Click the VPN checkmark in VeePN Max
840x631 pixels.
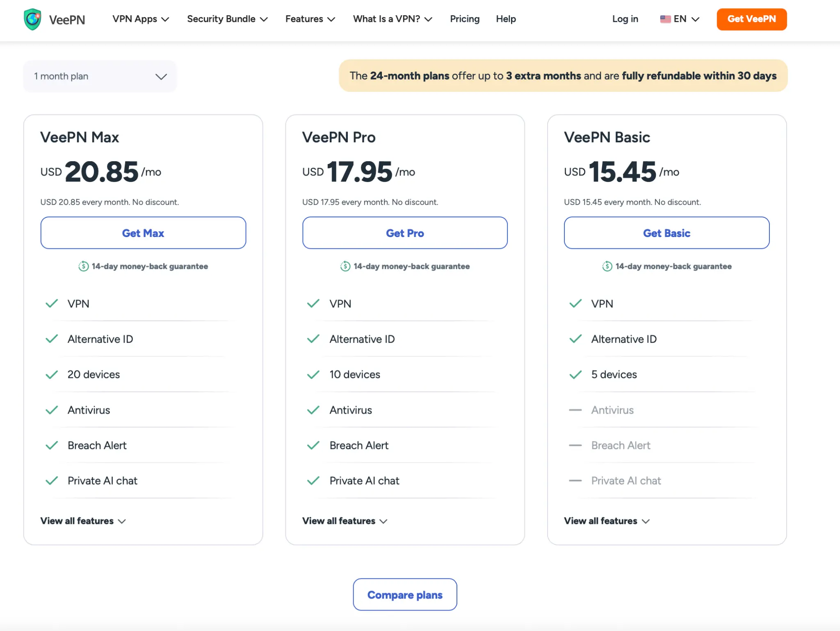[x=52, y=304]
